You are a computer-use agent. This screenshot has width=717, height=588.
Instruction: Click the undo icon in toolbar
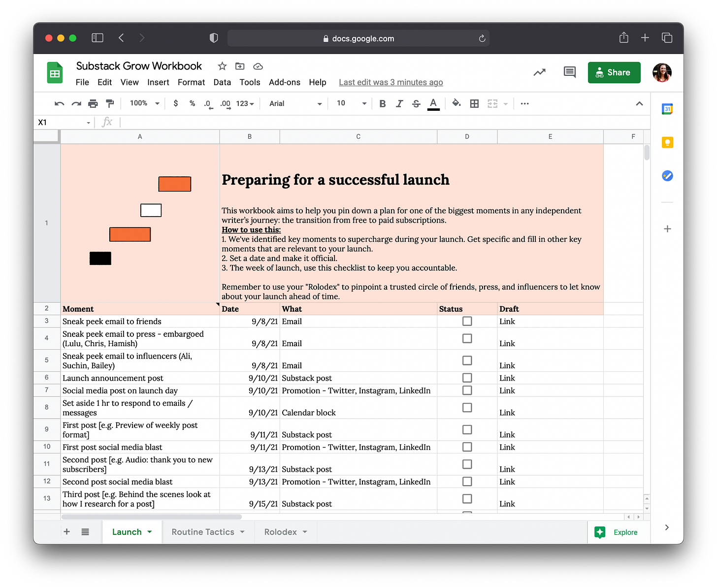[60, 103]
